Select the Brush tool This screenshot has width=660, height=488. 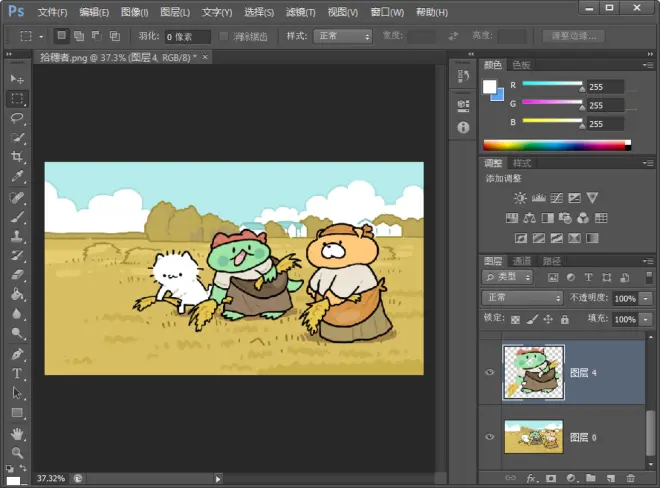coord(17,217)
